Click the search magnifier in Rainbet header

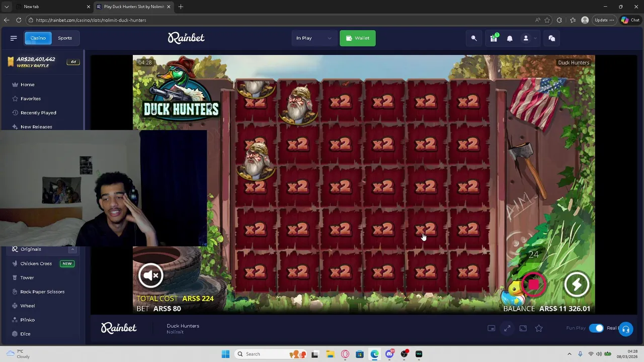click(x=474, y=38)
